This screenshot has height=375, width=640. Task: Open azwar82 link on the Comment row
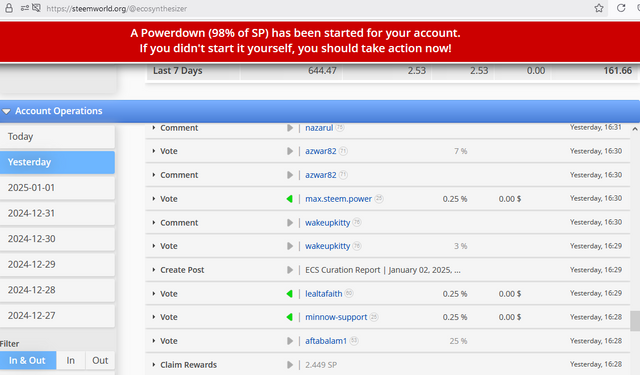(321, 175)
